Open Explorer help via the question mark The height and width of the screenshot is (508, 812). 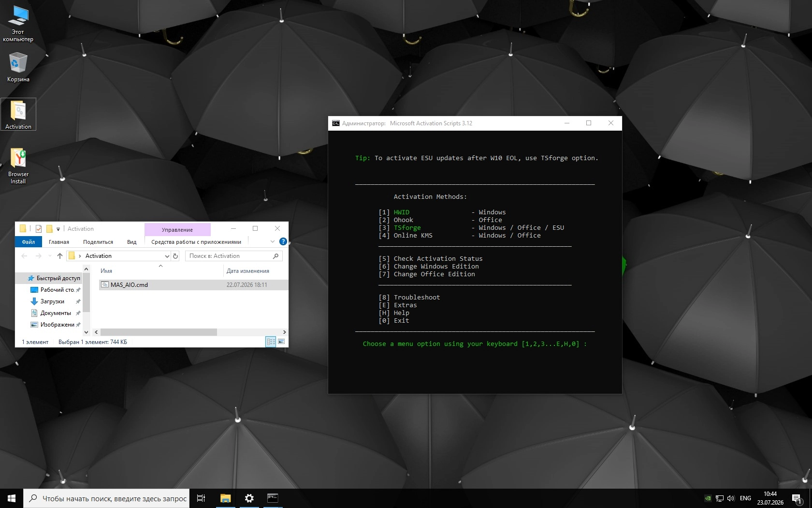[x=283, y=241]
